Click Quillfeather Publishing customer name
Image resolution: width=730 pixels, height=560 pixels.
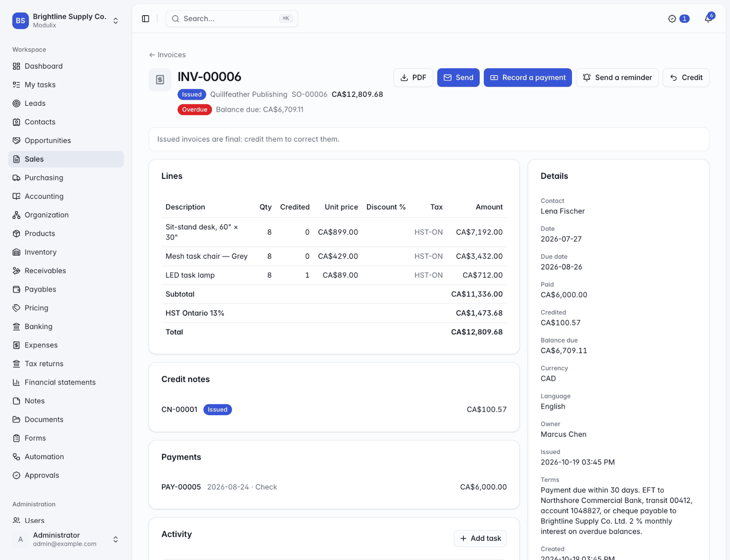[x=248, y=94]
